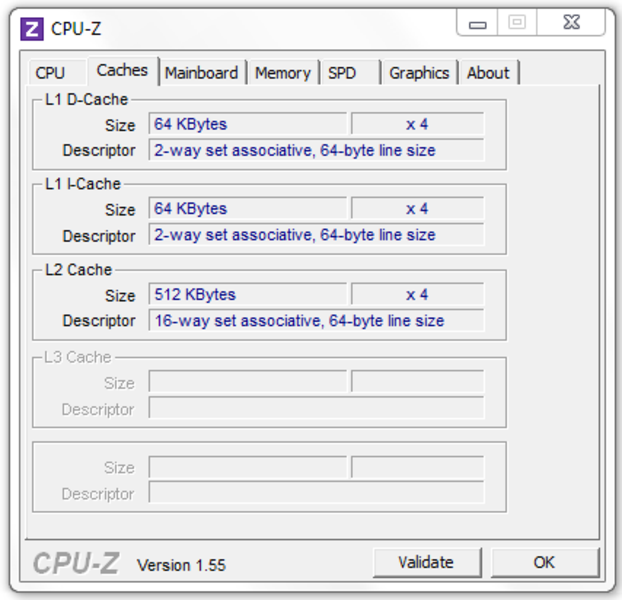622x600 pixels.
Task: Click the L1 I-Cache 64 KBytes field
Action: [248, 209]
